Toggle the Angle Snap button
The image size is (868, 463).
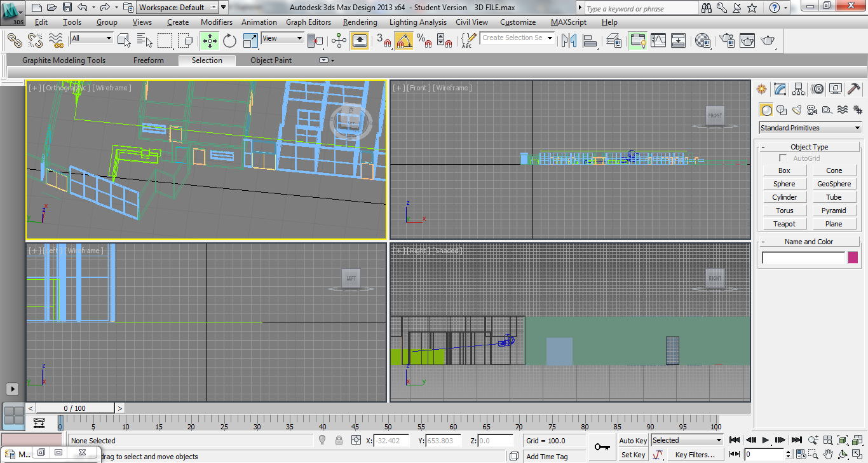point(403,41)
